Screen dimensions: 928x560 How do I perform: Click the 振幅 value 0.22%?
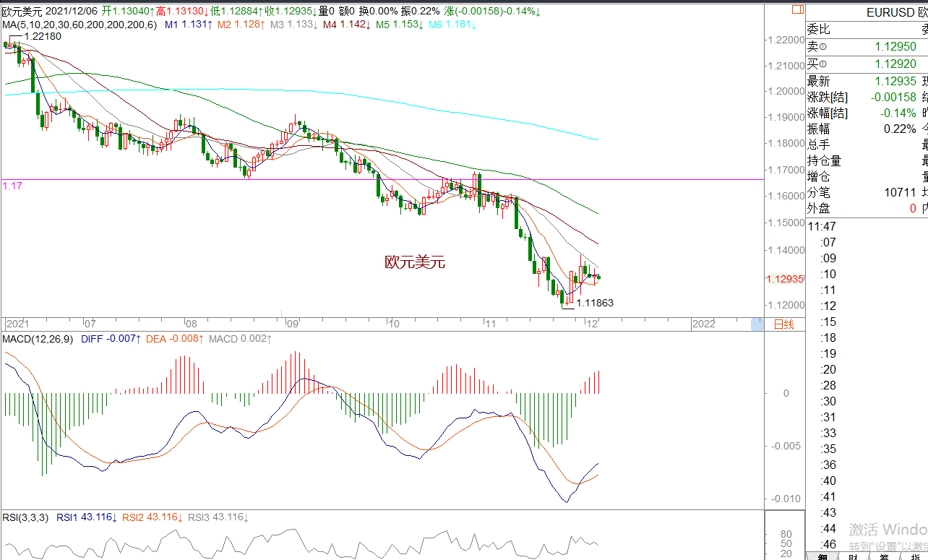pyautogui.click(x=901, y=129)
